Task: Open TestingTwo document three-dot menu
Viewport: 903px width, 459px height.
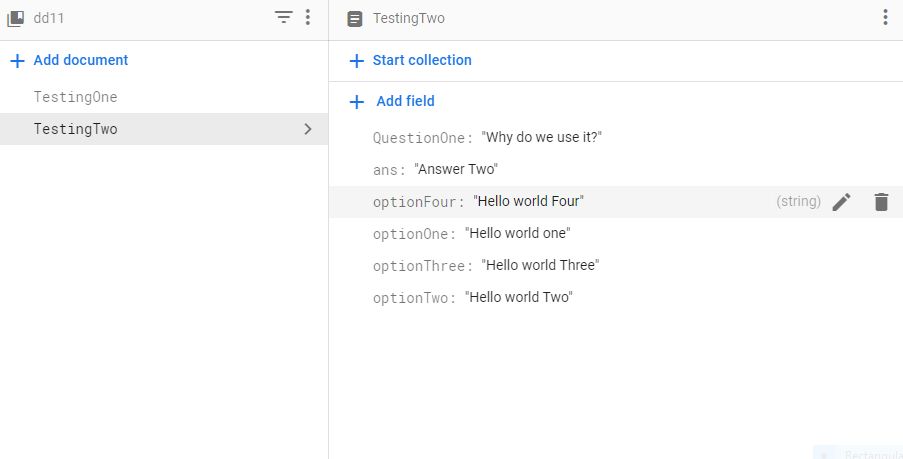Action: (x=885, y=18)
